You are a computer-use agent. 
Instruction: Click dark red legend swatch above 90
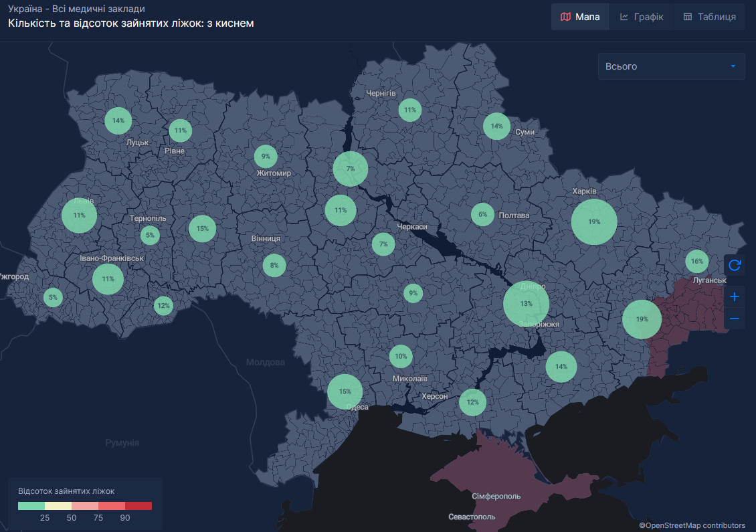click(x=138, y=506)
